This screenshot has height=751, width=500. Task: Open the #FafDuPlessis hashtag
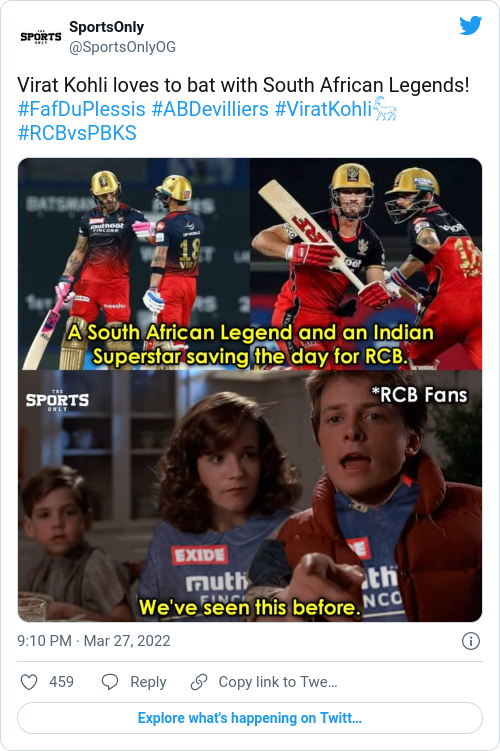click(81, 109)
